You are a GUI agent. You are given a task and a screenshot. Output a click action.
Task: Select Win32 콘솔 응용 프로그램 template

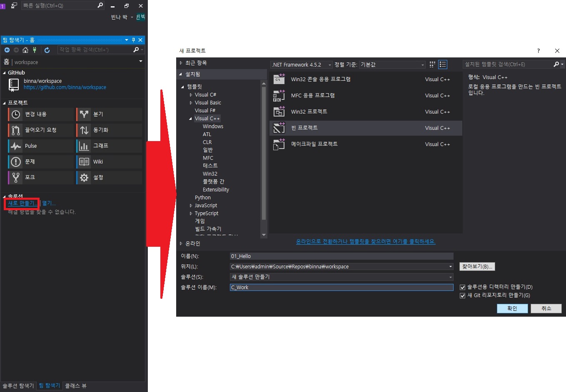coord(366,79)
